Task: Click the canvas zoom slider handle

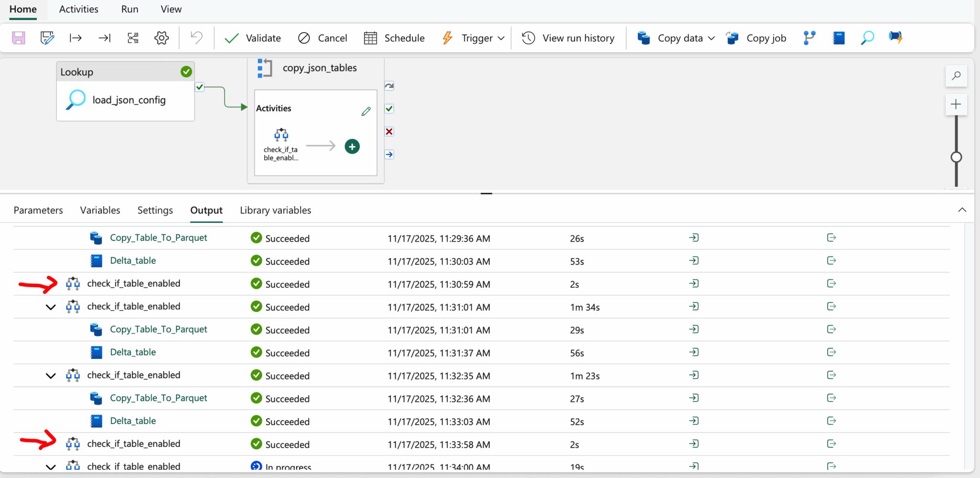Action: tap(956, 157)
